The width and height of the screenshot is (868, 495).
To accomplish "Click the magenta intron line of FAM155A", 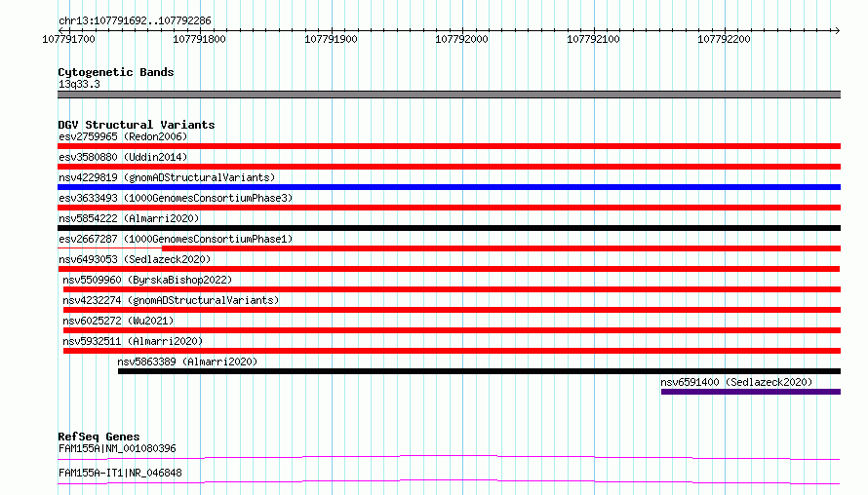I will click(x=449, y=457).
